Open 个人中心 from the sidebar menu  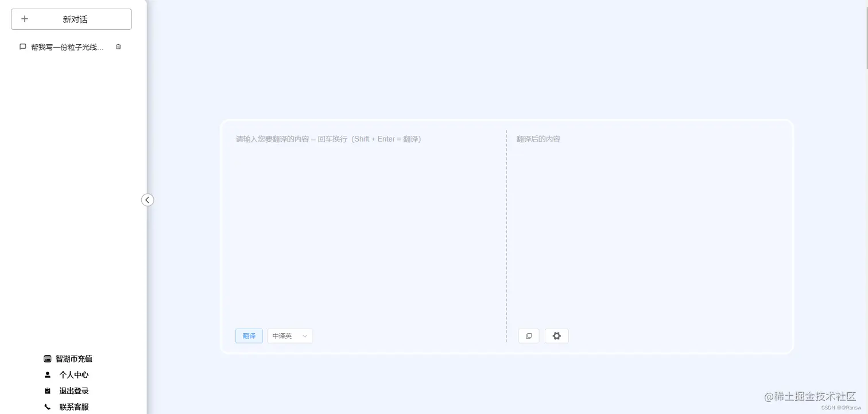point(73,374)
